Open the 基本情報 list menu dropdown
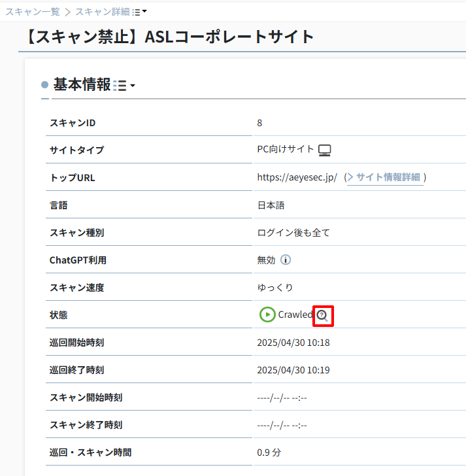Image resolution: width=466 pixels, height=476 pixels. [x=124, y=86]
